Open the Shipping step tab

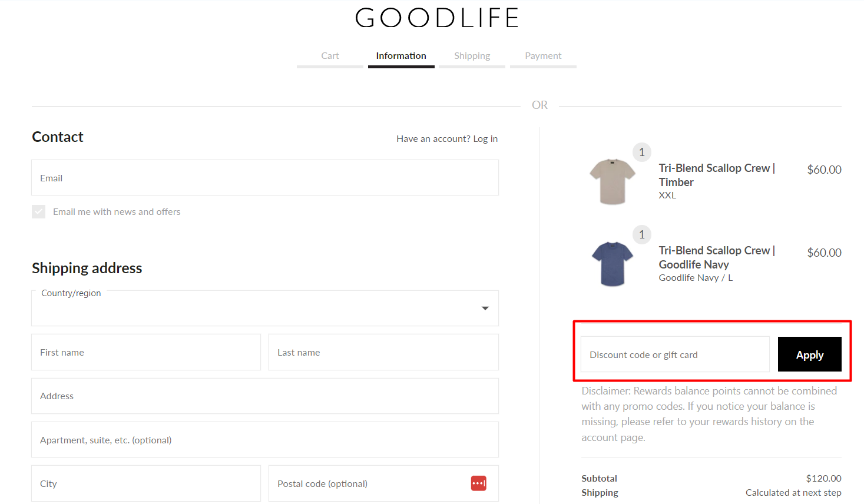[472, 55]
